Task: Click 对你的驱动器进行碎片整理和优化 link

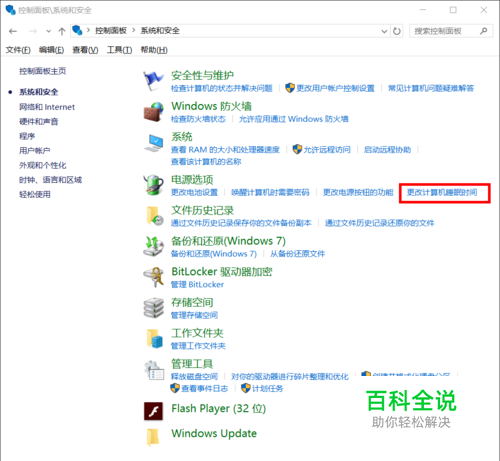Action: (290, 376)
